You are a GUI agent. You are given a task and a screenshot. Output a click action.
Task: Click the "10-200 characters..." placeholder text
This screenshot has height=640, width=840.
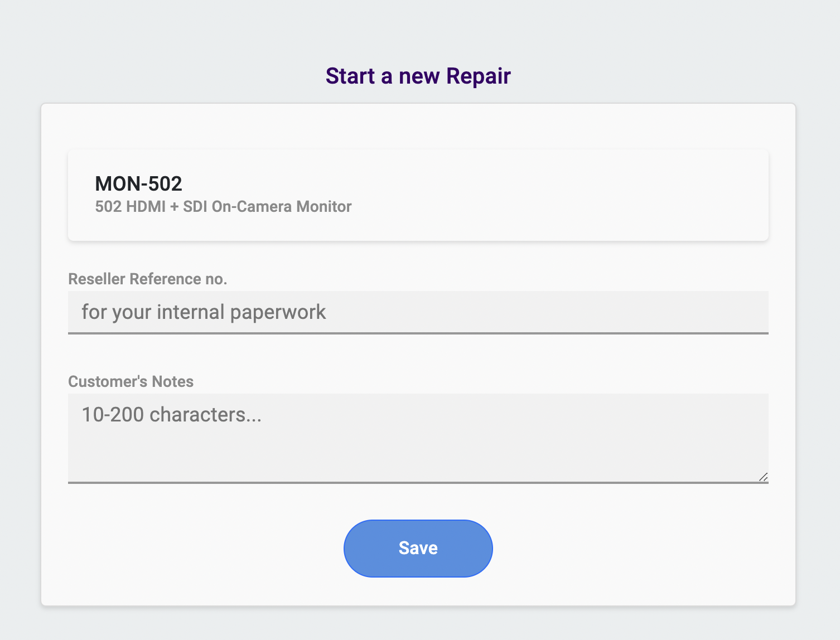point(171,415)
